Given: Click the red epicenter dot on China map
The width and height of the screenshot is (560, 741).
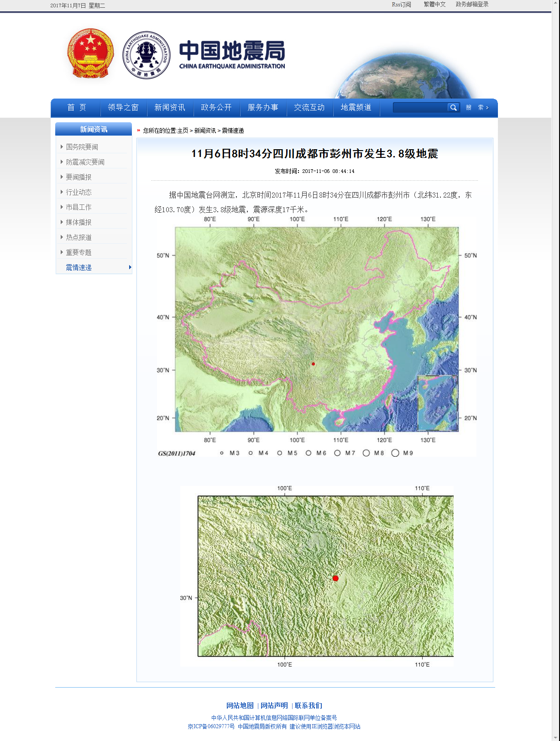Looking at the screenshot, I should point(313,364).
